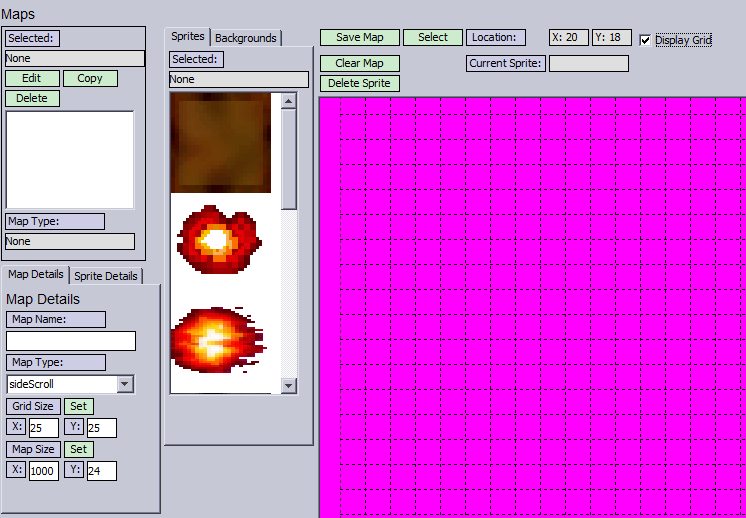746x518 pixels.
Task: Click the Grid Size Y field
Action: 102,428
